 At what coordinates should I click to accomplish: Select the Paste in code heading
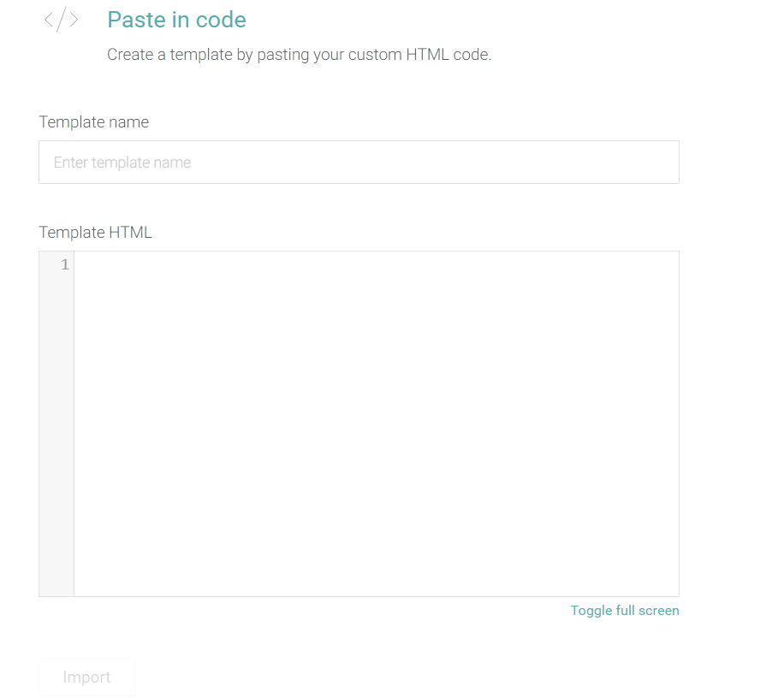176,20
